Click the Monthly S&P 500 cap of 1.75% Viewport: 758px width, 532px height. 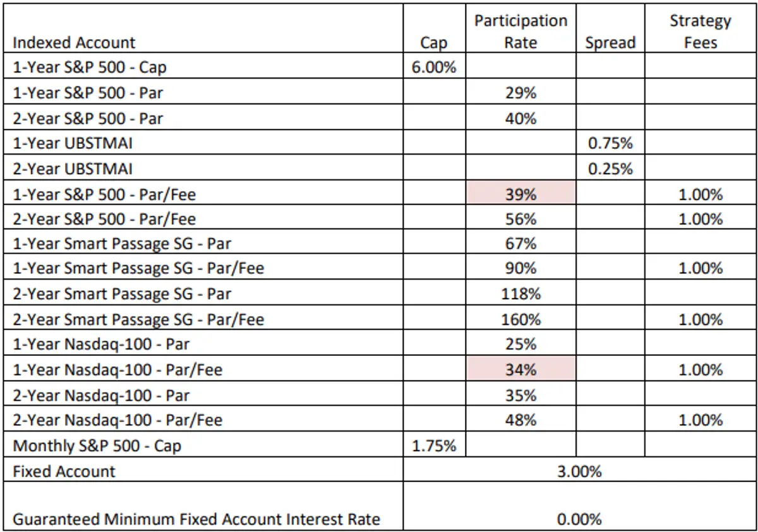(433, 446)
